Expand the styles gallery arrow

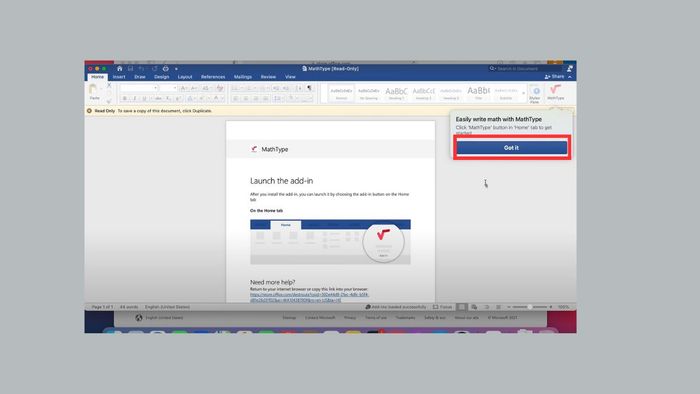pyautogui.click(x=524, y=93)
